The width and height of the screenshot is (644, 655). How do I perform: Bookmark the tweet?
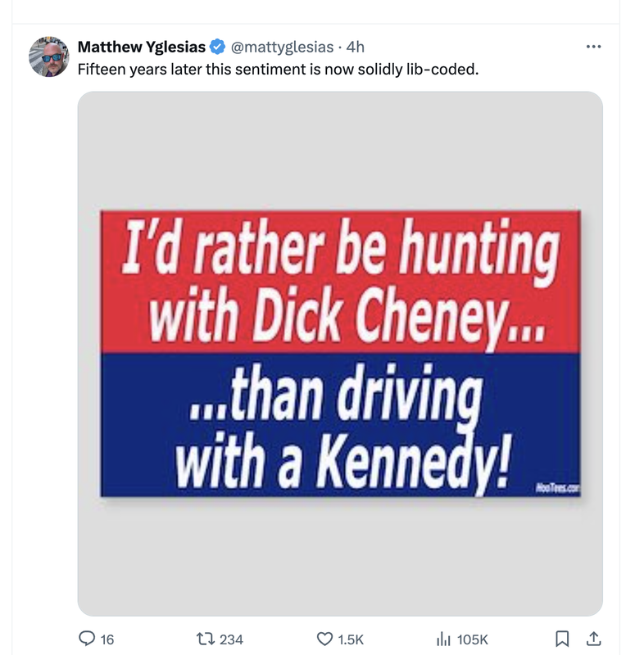click(x=562, y=639)
